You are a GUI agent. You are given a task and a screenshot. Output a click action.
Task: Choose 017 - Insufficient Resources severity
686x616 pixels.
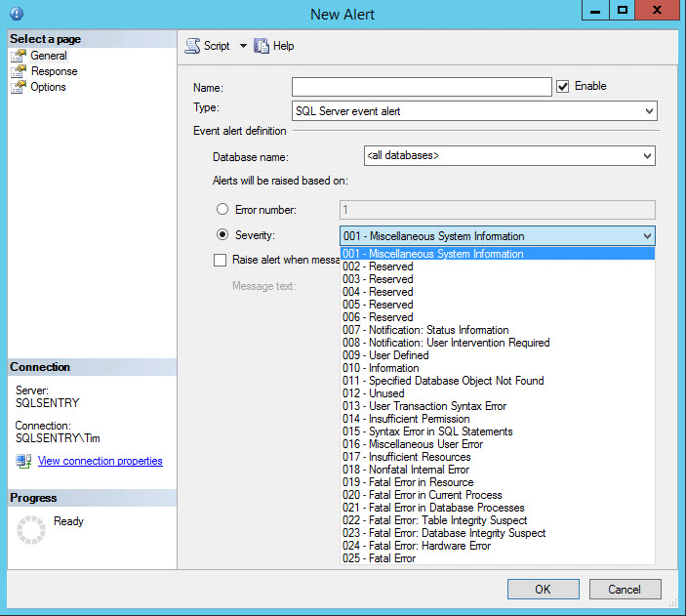[406, 457]
